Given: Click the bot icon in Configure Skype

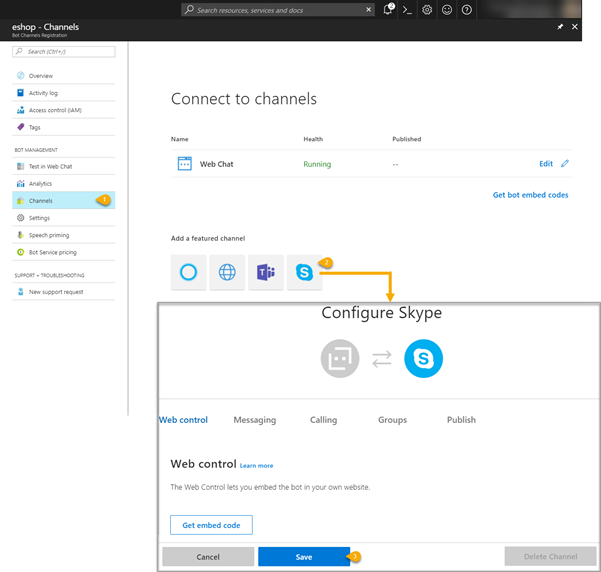Looking at the screenshot, I should pos(340,358).
